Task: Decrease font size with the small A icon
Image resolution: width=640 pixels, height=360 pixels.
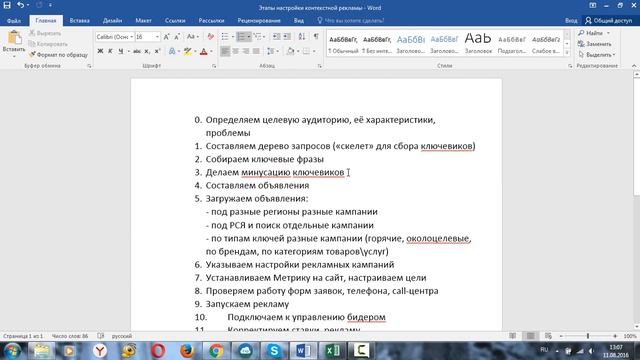Action: (177, 37)
